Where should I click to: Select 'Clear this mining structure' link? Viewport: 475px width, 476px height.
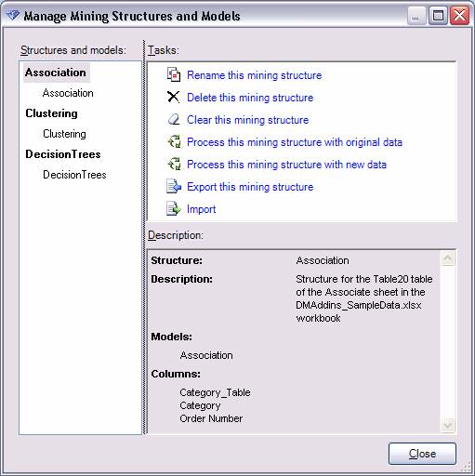(x=248, y=120)
